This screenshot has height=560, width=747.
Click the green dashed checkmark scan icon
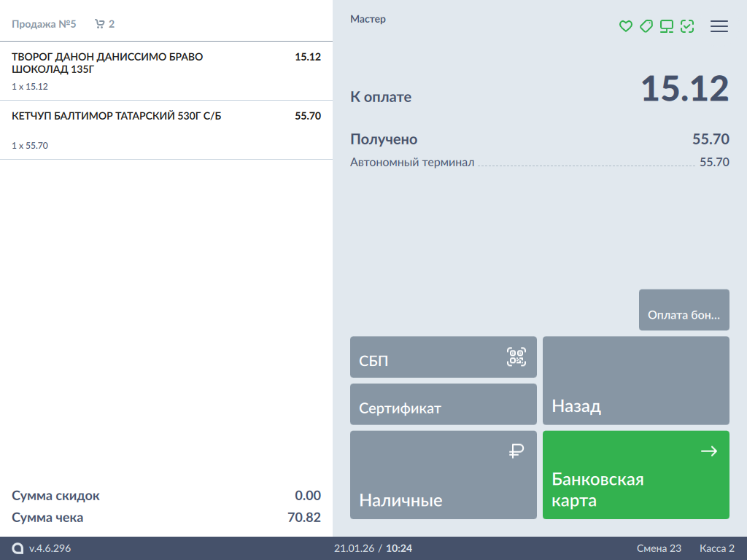[x=686, y=26]
